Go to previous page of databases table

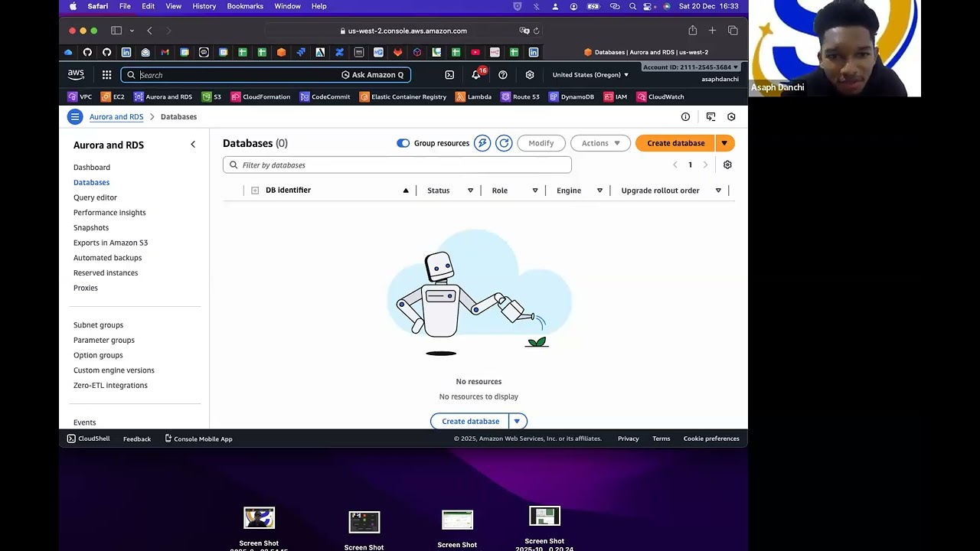coord(675,165)
